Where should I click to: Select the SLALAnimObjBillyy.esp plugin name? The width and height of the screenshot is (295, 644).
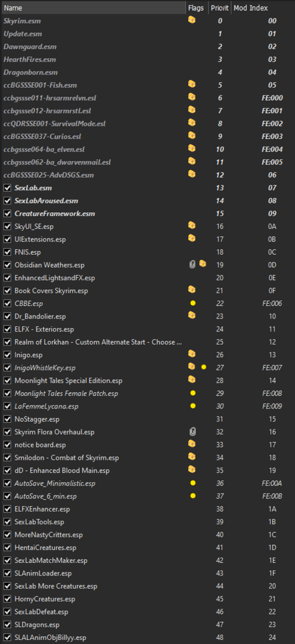(51, 638)
